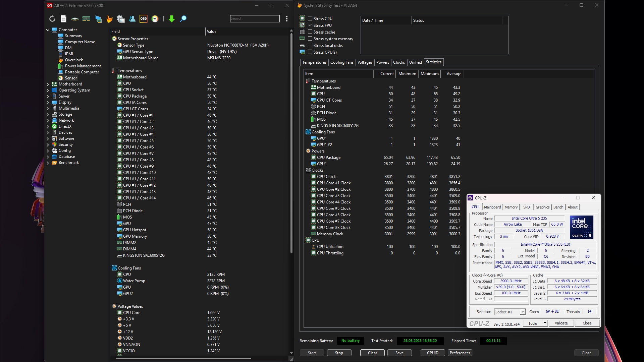Screen dimensions: 644x362
Task: Open the Preferences button
Action: click(460, 353)
